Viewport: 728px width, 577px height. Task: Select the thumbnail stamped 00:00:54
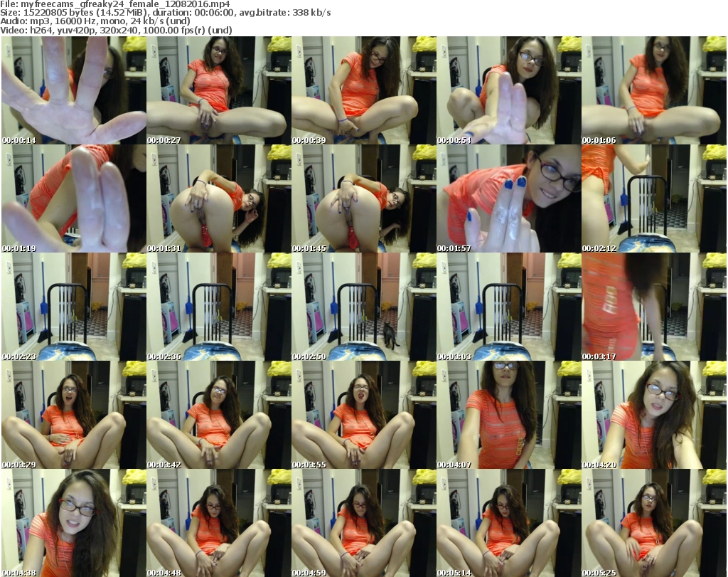point(509,90)
